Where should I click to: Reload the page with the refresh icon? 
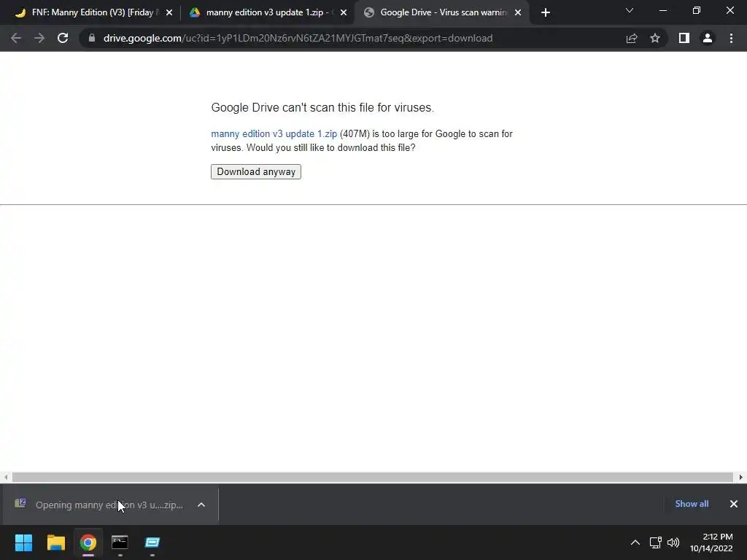63,38
